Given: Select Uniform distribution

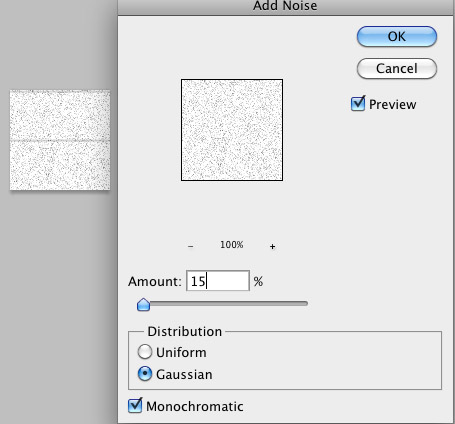Looking at the screenshot, I should pos(145,352).
